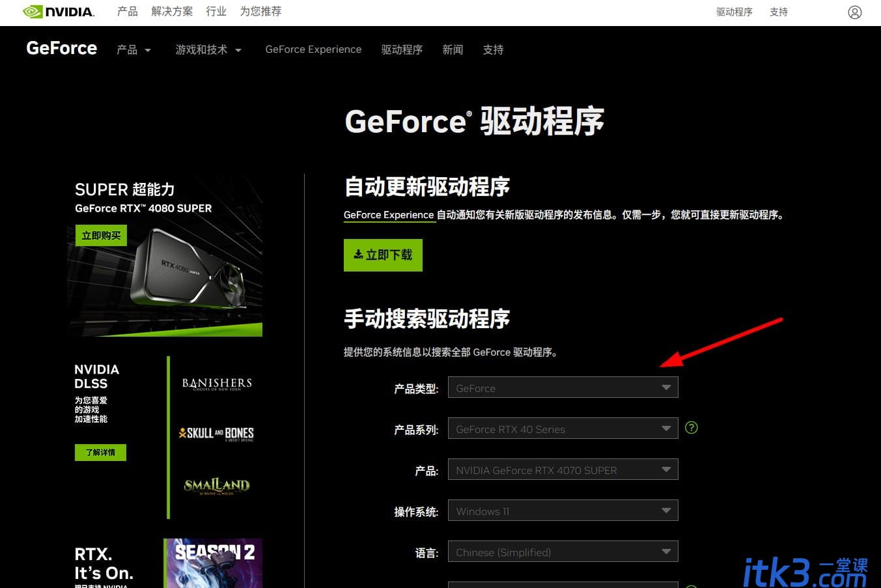Open GeForce Experience in the nav bar
881x588 pixels.
tap(313, 49)
